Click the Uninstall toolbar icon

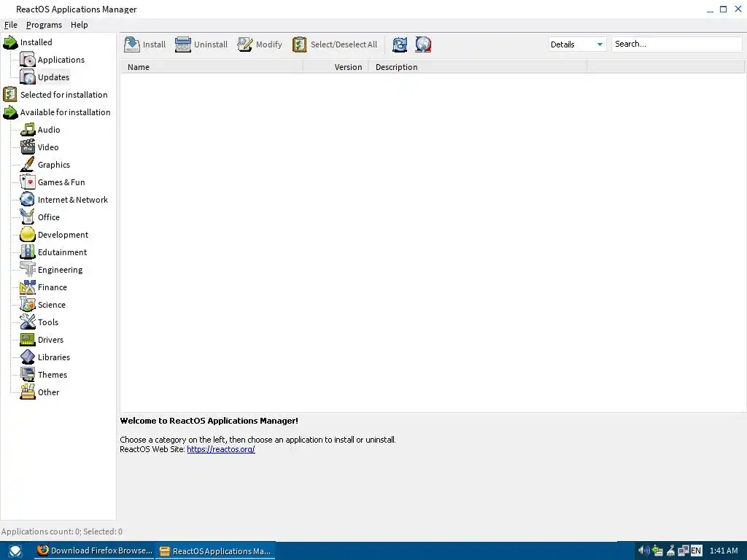pos(183,44)
